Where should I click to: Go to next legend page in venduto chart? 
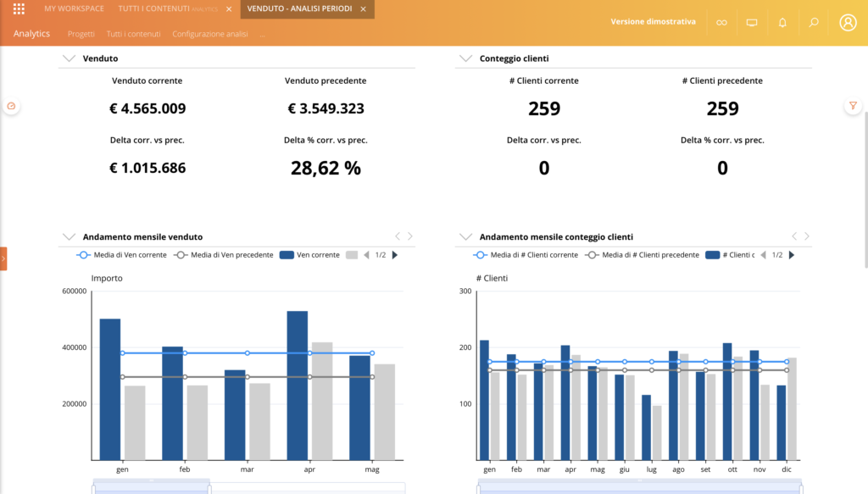tap(394, 255)
